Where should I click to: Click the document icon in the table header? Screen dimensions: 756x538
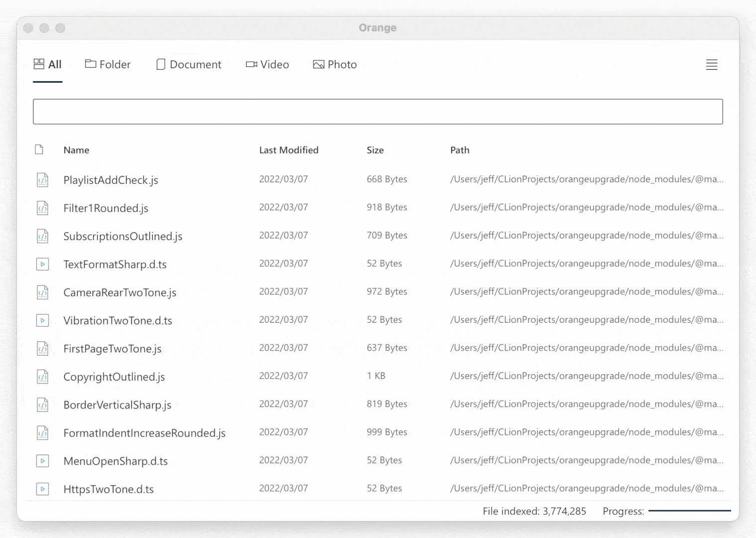[x=39, y=150]
